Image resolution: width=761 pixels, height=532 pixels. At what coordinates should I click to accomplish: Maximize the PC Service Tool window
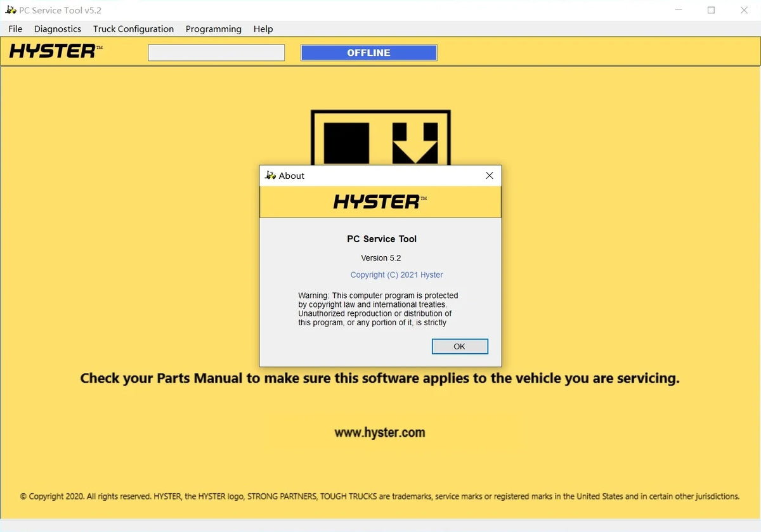(x=712, y=10)
